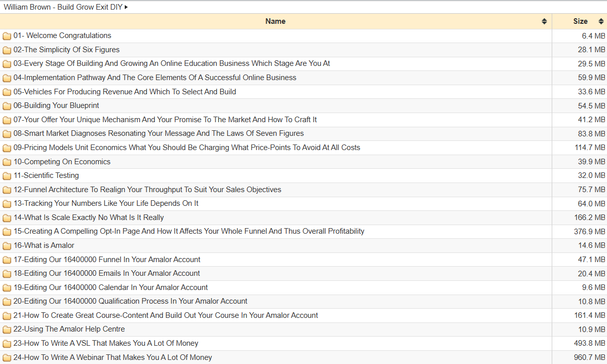Click folder icon for 01- Welcome Congratulations
This screenshot has height=364, width=607.
click(x=7, y=36)
